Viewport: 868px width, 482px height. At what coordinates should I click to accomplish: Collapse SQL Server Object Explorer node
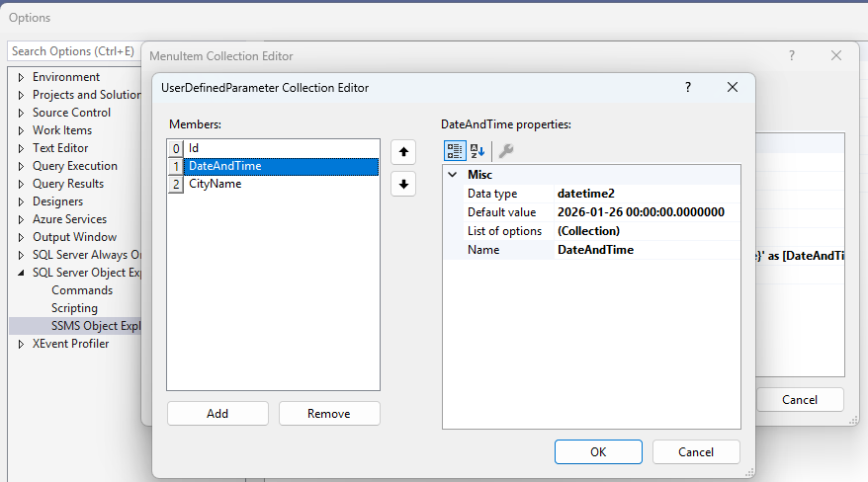[21, 273]
